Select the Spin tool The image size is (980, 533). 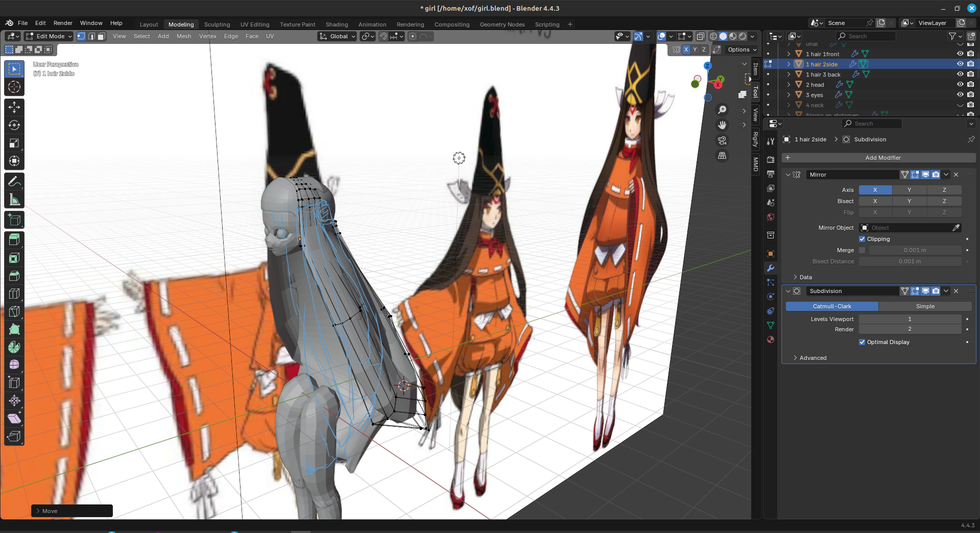tap(14, 347)
